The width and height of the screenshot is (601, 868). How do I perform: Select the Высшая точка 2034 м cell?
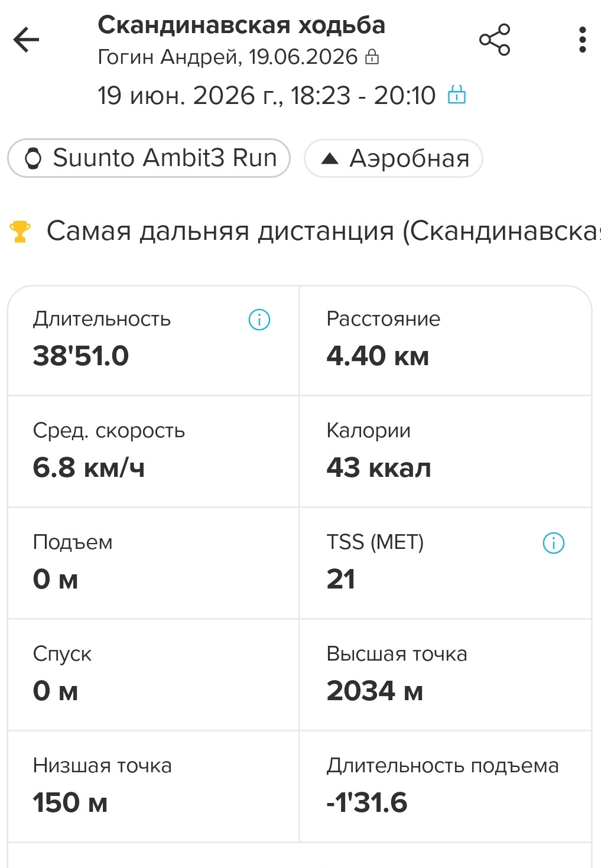446,675
